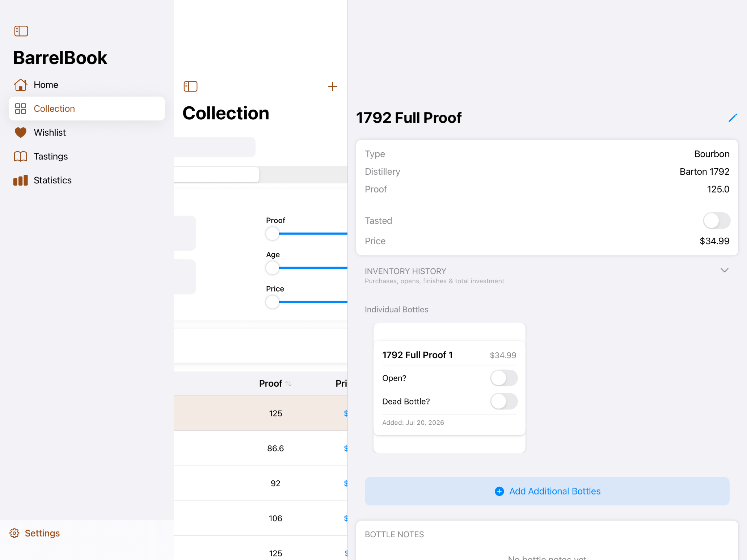
Task: Select the row with proof 92
Action: pos(261,484)
